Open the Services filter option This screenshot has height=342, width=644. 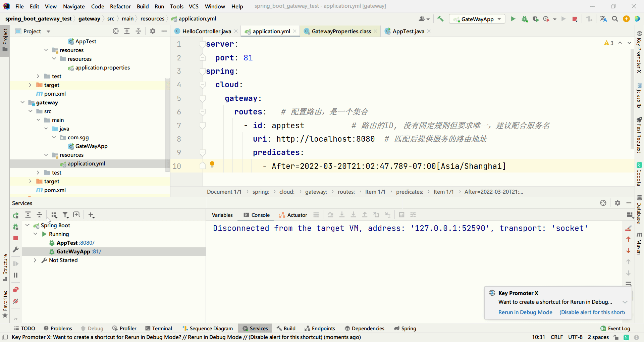(65, 215)
